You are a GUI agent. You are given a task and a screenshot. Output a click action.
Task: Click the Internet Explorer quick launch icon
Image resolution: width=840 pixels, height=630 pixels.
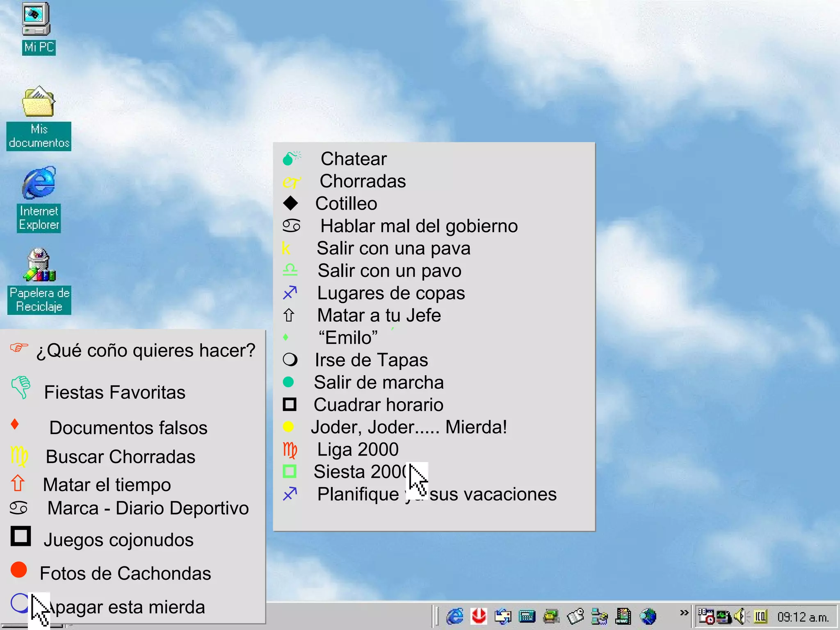point(455,616)
